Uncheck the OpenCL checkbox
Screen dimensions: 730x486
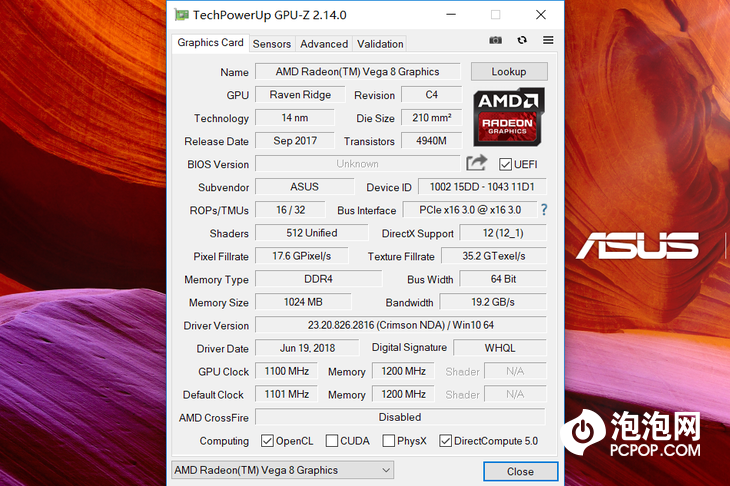(267, 441)
